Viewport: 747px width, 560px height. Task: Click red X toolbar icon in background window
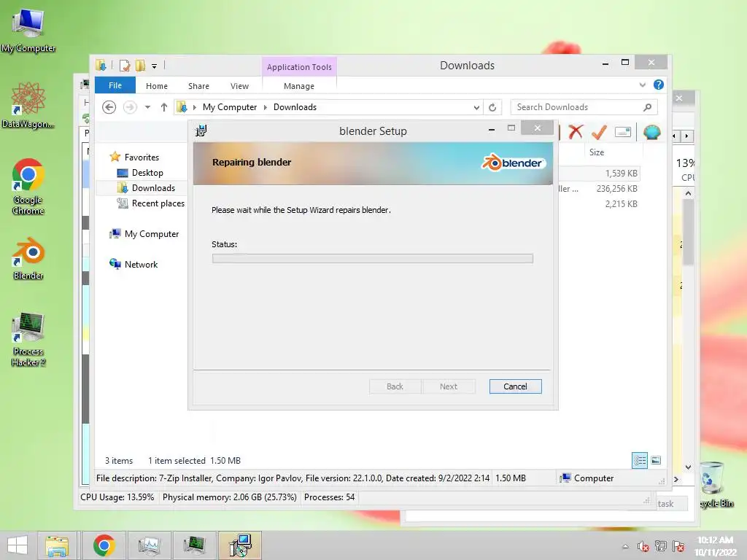[576, 132]
